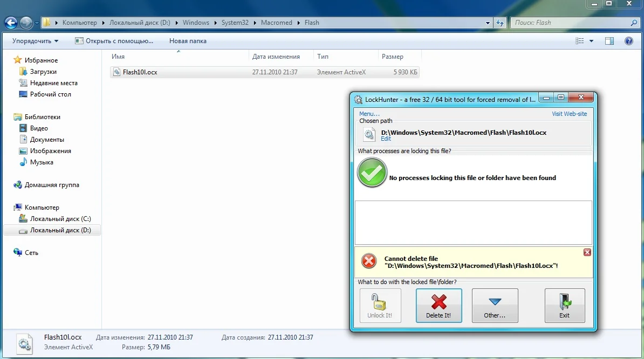This screenshot has width=644, height=359.
Task: Click date 27.11.2010 21:37 in file row
Action: [275, 72]
